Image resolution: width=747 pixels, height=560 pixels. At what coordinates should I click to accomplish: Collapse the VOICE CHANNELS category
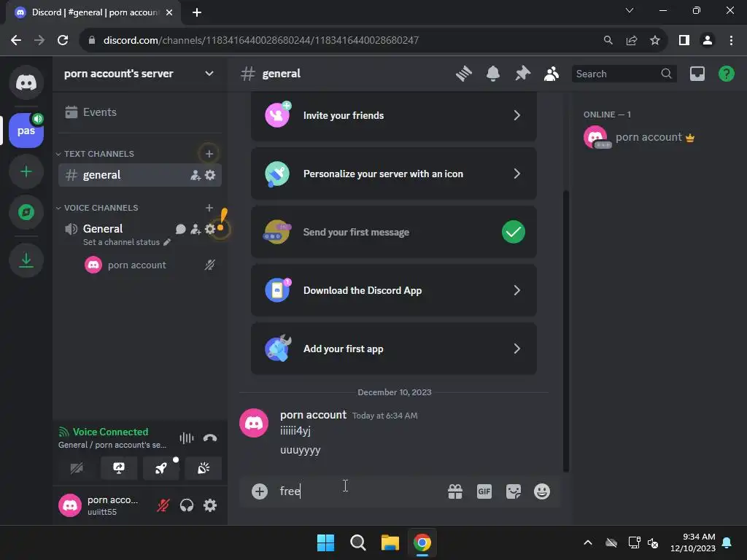[97, 208]
